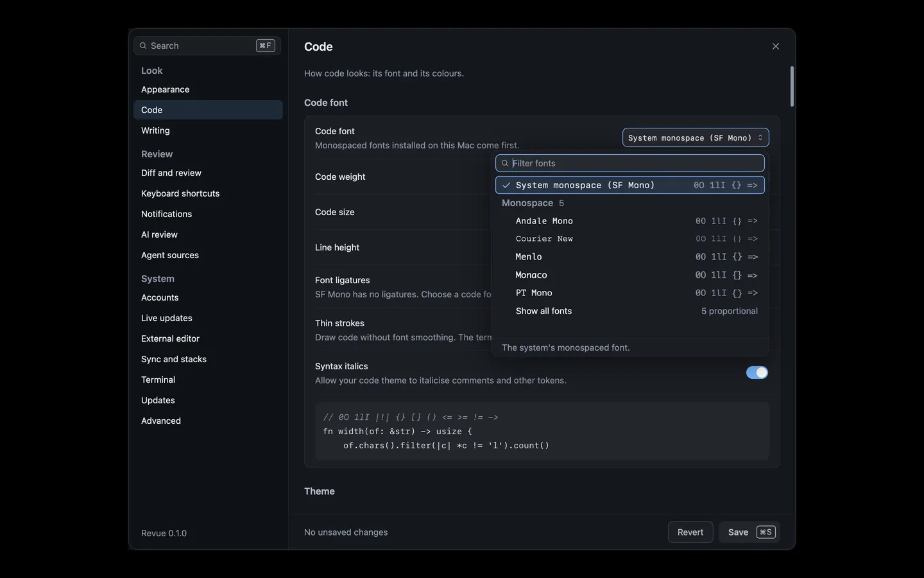This screenshot has height=578, width=924.
Task: Click Show all fonts
Action: (630, 311)
